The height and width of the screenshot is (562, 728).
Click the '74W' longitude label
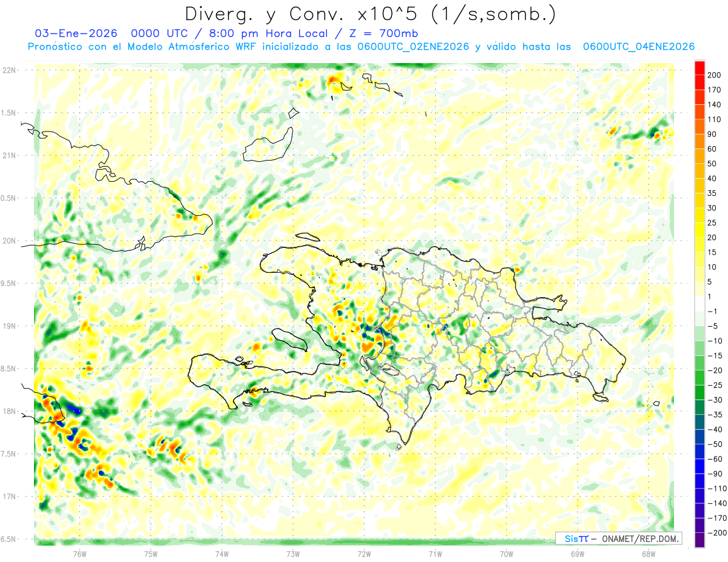(x=222, y=553)
